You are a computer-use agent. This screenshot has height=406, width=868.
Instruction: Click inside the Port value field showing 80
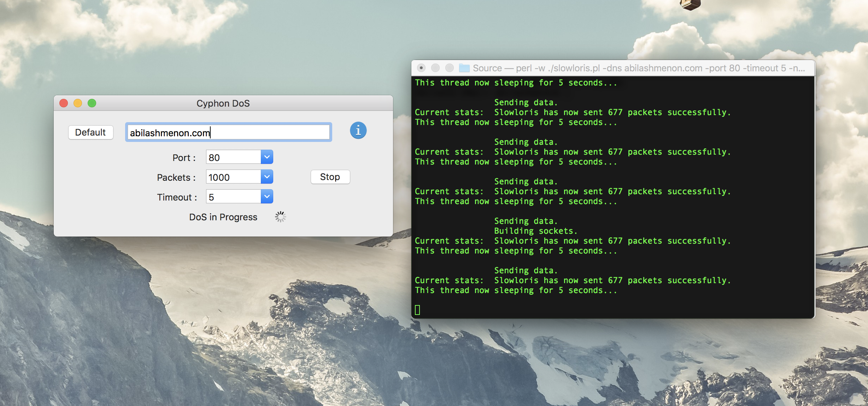[233, 157]
